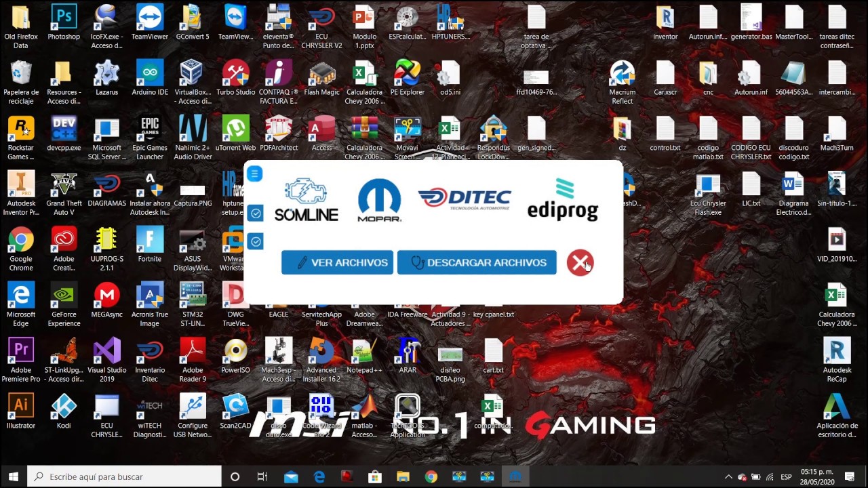
Task: Open File Explorer from the taskbar
Action: (x=403, y=476)
